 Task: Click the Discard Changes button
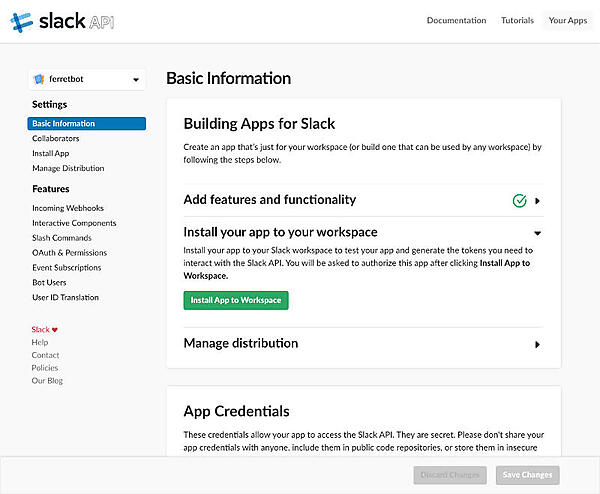[x=448, y=475]
